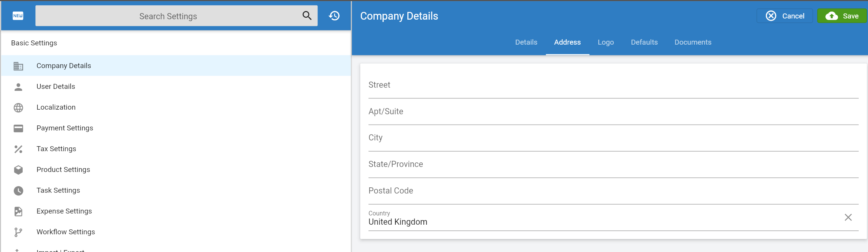868x252 pixels.
Task: Click into the Street input field
Action: pyautogui.click(x=613, y=85)
